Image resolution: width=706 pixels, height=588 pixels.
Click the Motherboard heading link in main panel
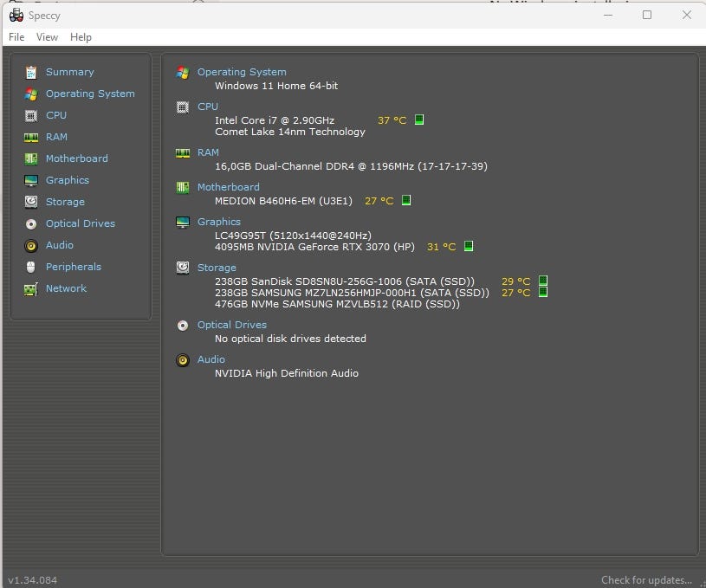(229, 187)
